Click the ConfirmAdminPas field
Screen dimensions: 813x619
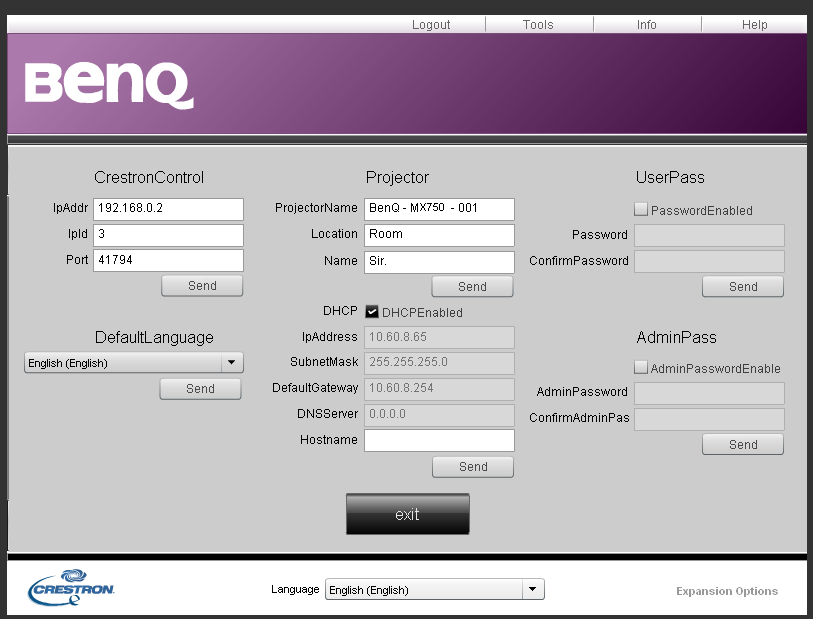pyautogui.click(x=709, y=419)
